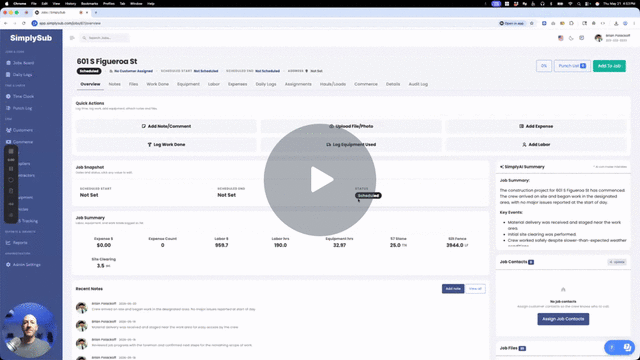Click the SimplyAI Summary heading icon
Screen dimensions: 640x360
[502, 167]
